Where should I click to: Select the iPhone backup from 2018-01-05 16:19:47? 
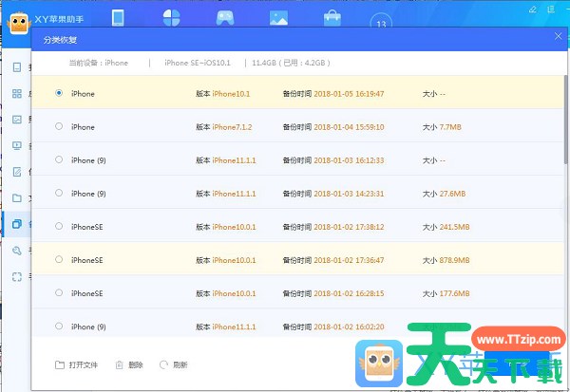click(60, 93)
